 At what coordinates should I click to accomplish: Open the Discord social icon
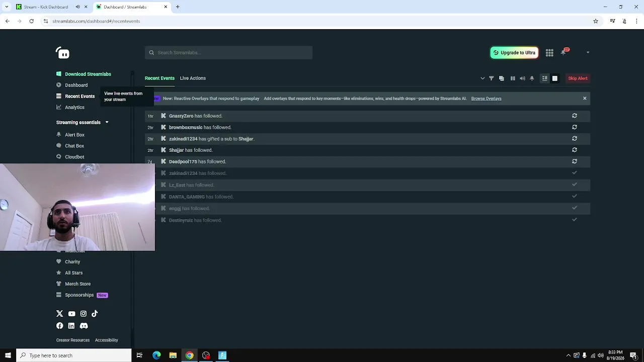(x=84, y=326)
